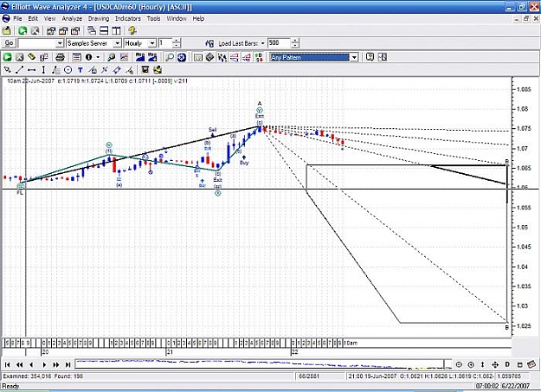The image size is (541, 392).
Task: Click the list view icon
Action: pos(76,57)
